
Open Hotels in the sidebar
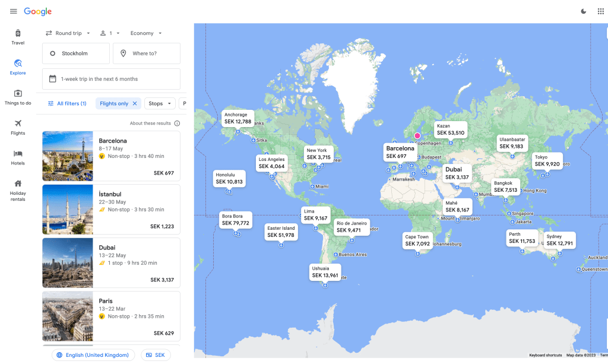(x=18, y=157)
